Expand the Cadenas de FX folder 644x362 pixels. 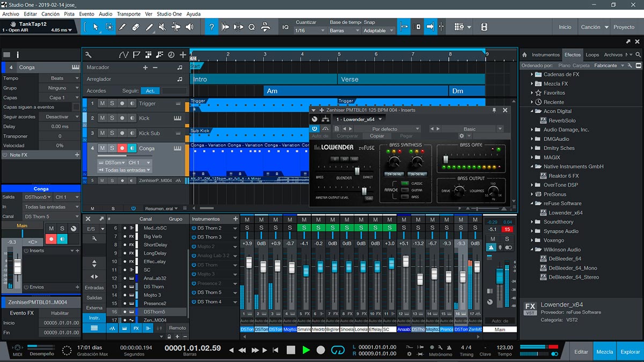pos(532,75)
